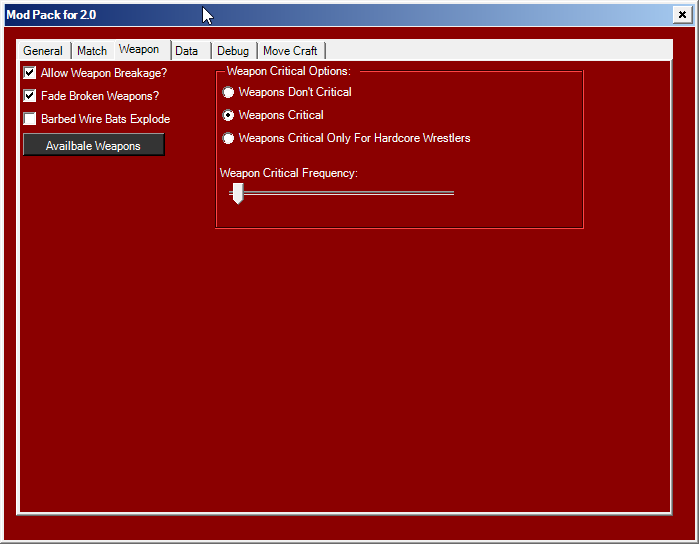The image size is (699, 544).
Task: Toggle Fade Broken Weapons checkbox
Action: pyautogui.click(x=30, y=95)
